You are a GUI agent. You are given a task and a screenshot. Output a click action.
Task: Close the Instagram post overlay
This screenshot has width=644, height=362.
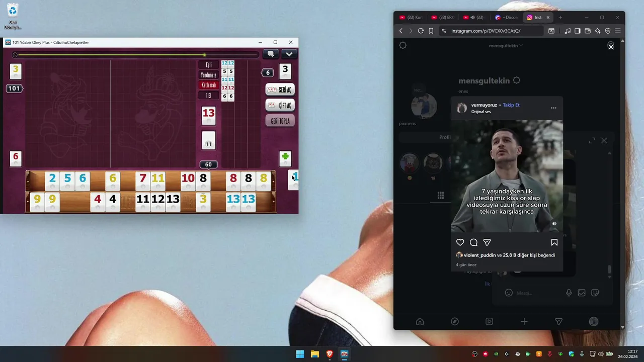611,47
